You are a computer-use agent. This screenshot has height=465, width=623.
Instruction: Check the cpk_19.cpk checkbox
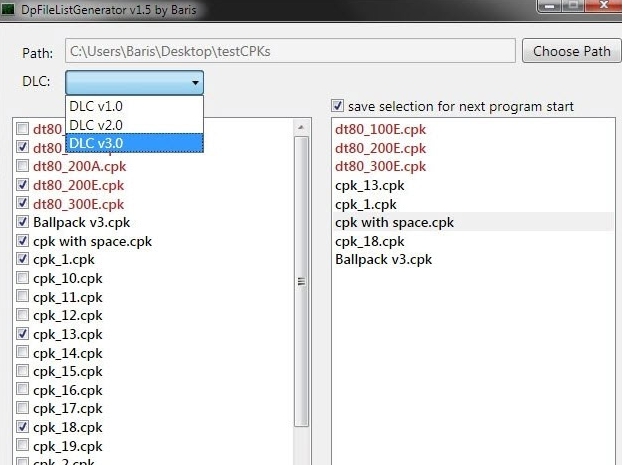pos(22,446)
